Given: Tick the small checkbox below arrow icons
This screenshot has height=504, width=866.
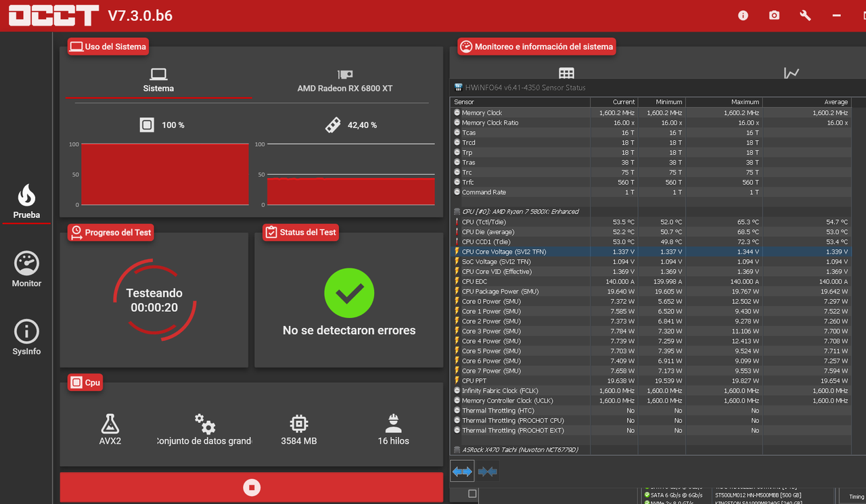Looking at the screenshot, I should pos(472,494).
